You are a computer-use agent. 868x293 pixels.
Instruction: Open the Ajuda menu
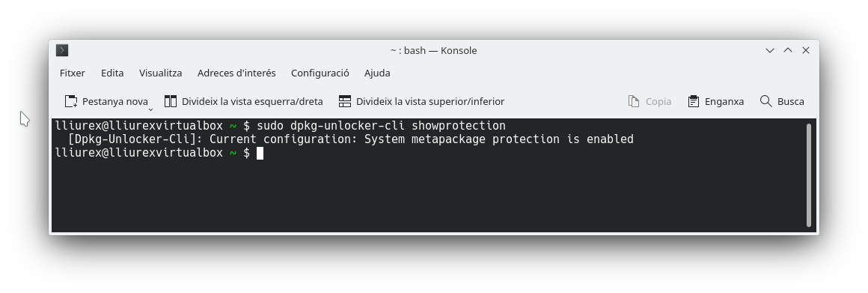[377, 73]
